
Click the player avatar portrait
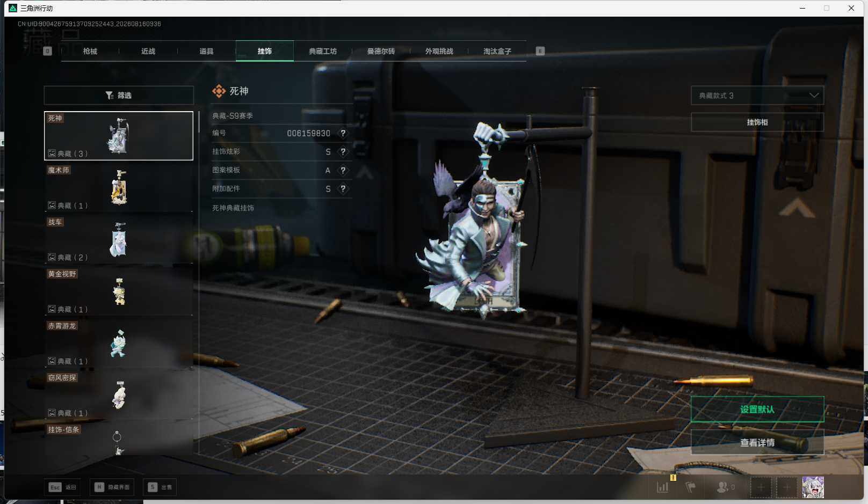813,487
